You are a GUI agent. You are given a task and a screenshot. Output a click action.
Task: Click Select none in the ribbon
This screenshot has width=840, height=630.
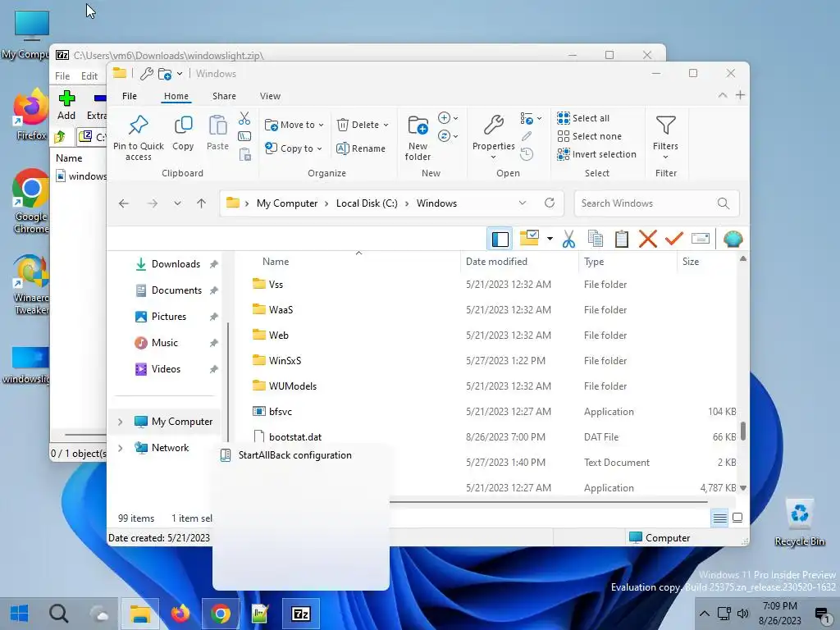[x=589, y=136]
